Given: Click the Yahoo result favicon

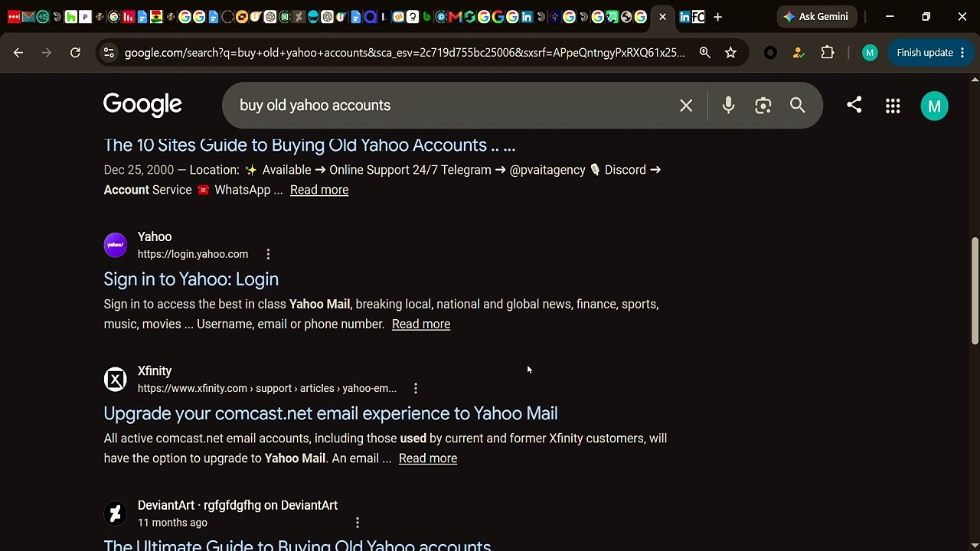Looking at the screenshot, I should pyautogui.click(x=116, y=245).
